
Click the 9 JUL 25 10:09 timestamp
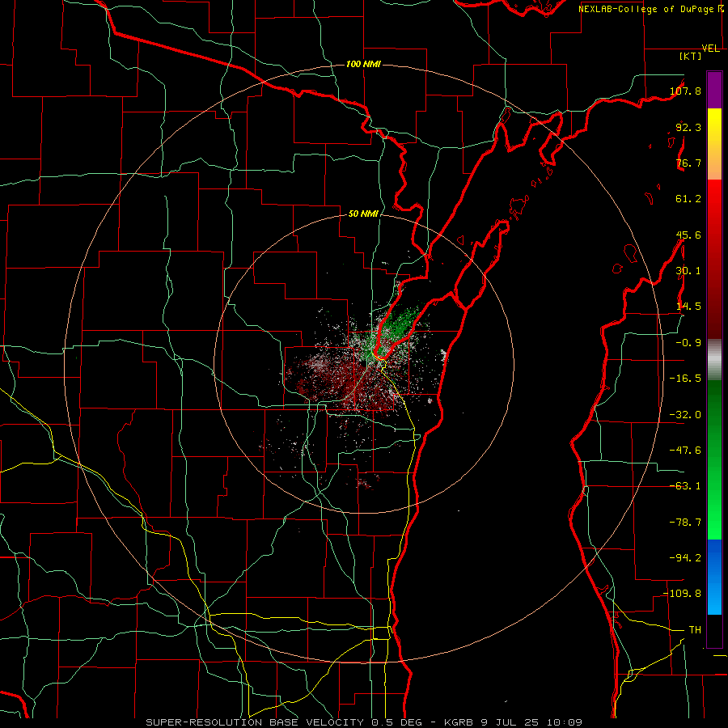point(533,722)
